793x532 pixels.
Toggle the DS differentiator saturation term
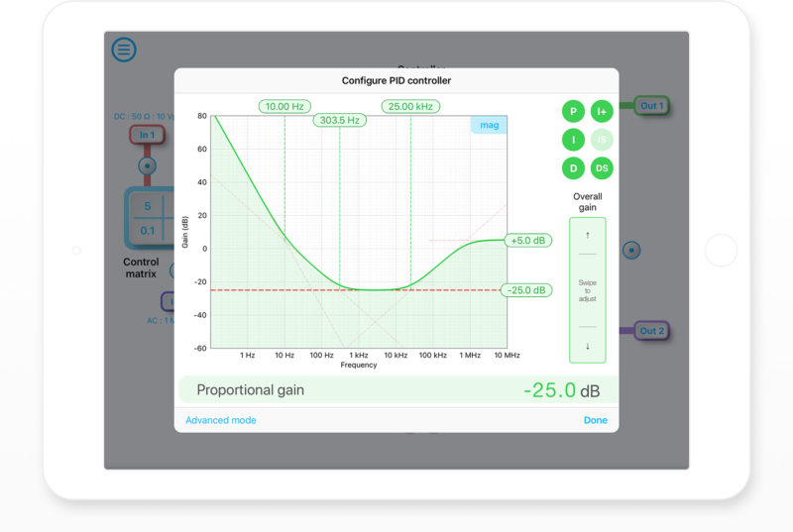pyautogui.click(x=602, y=168)
